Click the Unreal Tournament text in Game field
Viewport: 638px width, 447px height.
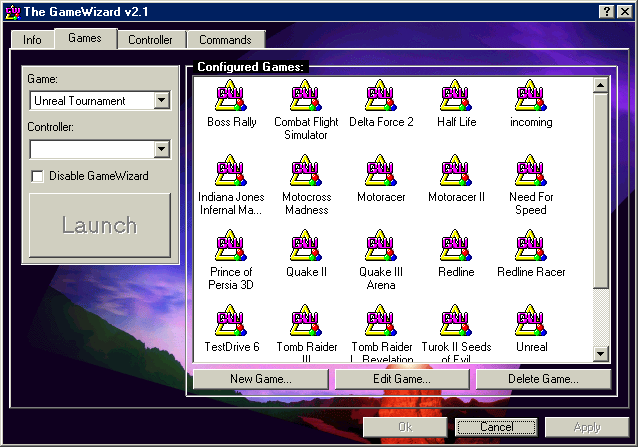tap(80, 101)
